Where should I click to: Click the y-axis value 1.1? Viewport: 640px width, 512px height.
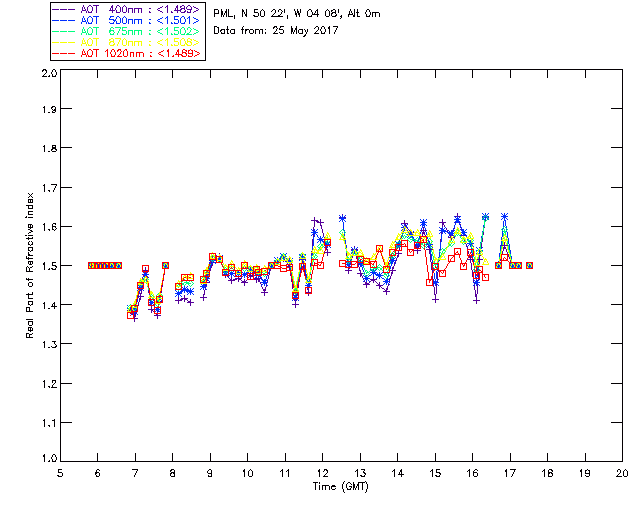(49, 423)
